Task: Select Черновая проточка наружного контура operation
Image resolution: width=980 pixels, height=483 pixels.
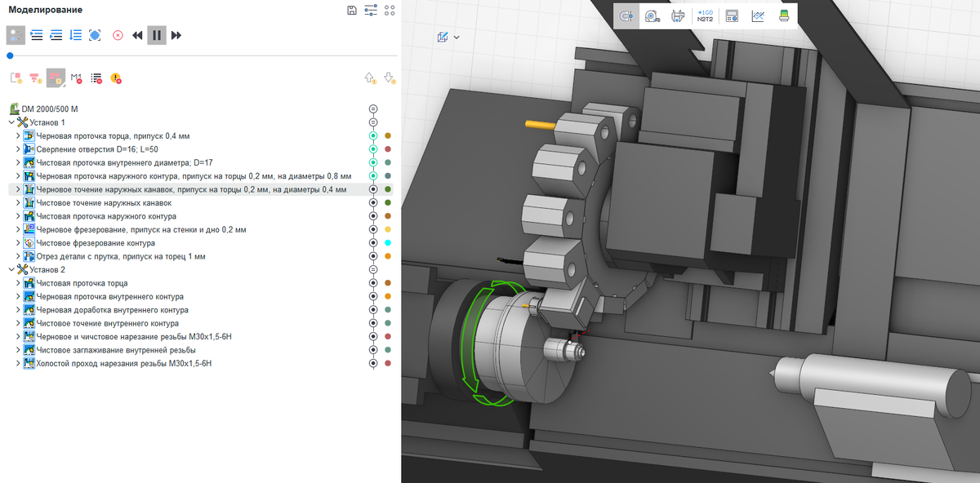Action: 194,176
